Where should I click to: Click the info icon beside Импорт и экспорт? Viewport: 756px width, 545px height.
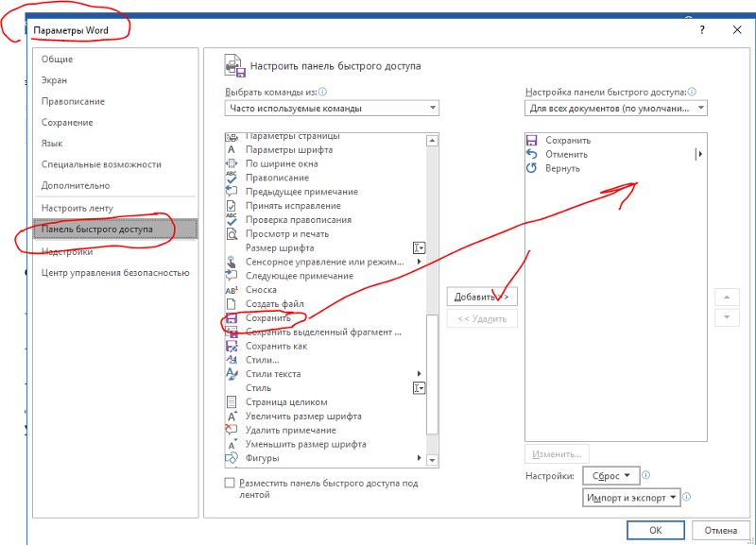687,496
